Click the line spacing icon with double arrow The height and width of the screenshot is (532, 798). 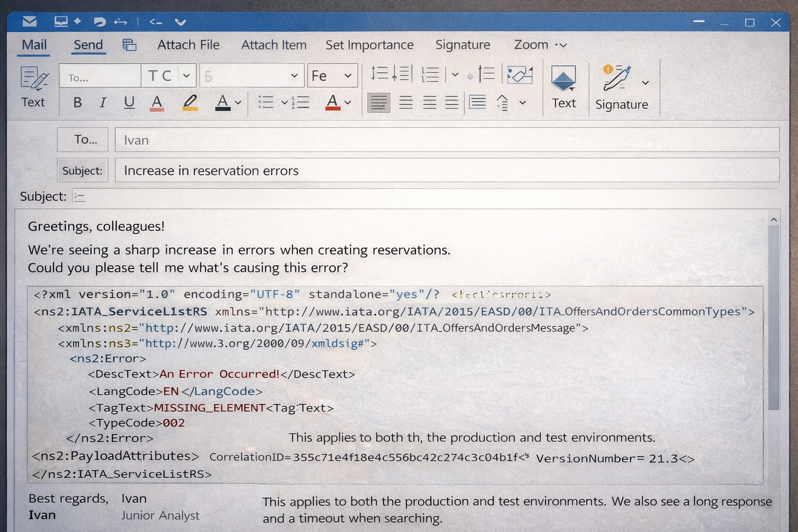(380, 73)
